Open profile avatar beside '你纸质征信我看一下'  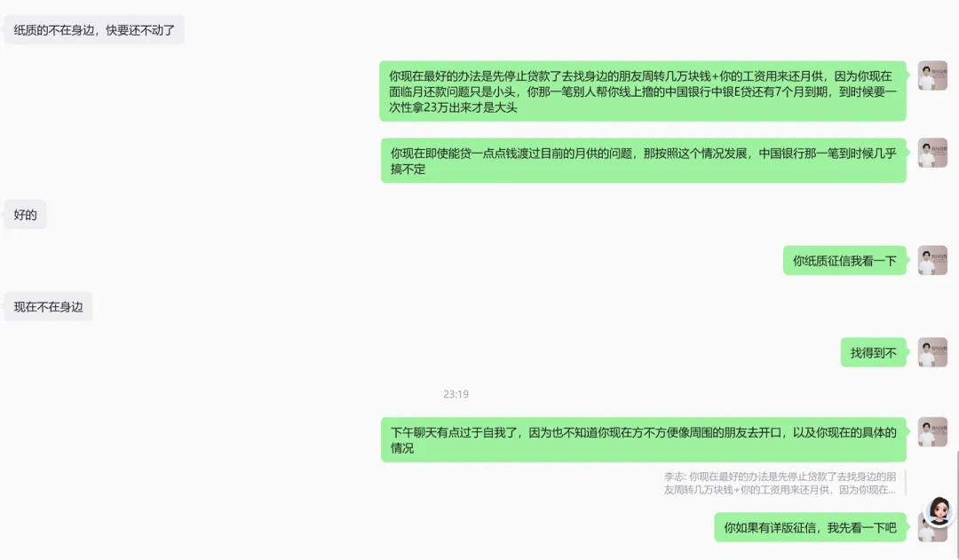click(932, 260)
